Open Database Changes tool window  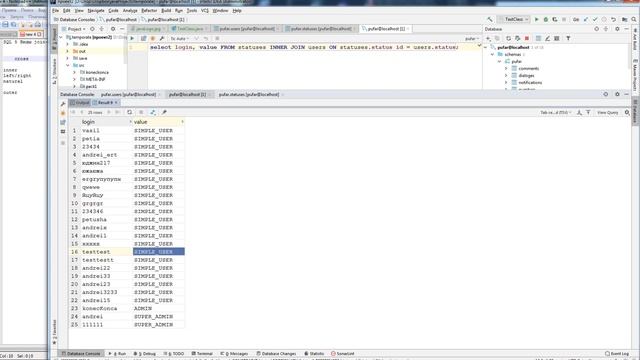[276, 353]
